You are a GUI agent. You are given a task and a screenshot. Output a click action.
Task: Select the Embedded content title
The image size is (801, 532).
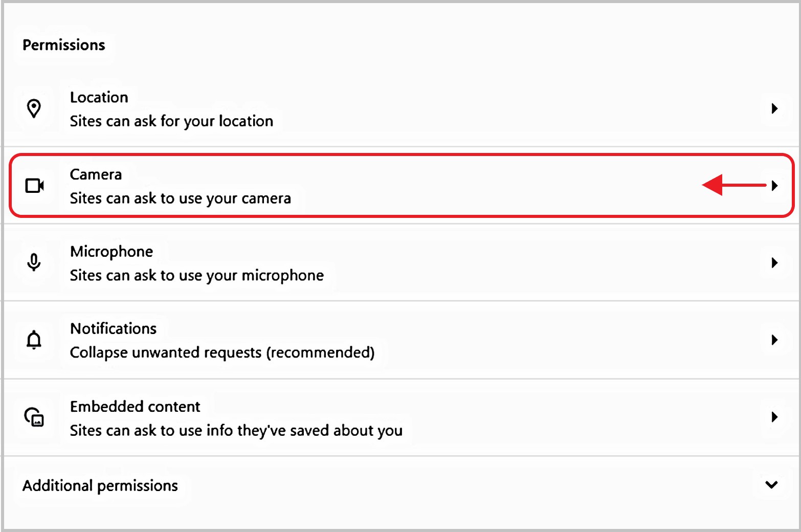click(135, 407)
